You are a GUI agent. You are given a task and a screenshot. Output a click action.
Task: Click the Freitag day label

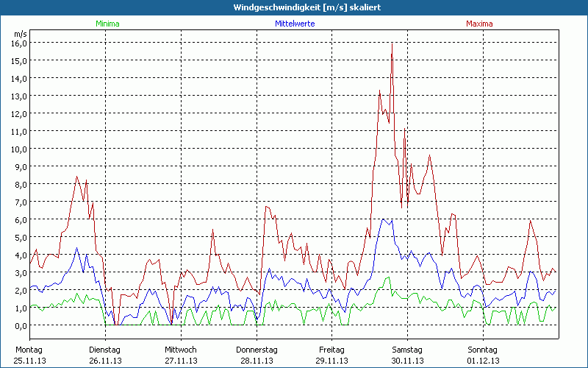pyautogui.click(x=332, y=350)
